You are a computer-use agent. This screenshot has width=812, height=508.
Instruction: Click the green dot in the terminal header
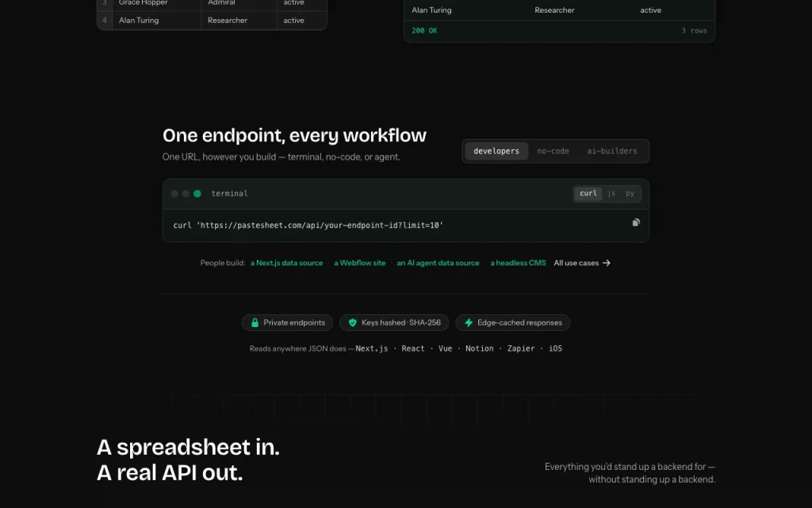point(197,194)
